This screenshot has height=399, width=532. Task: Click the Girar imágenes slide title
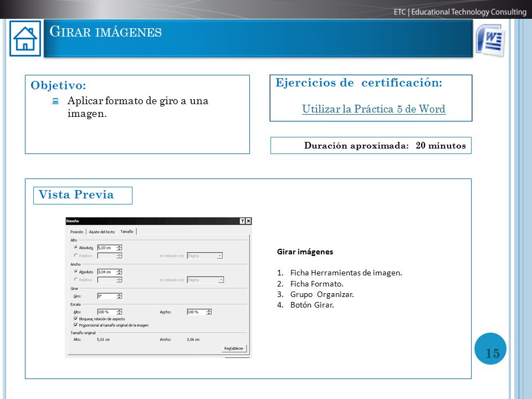point(105,32)
